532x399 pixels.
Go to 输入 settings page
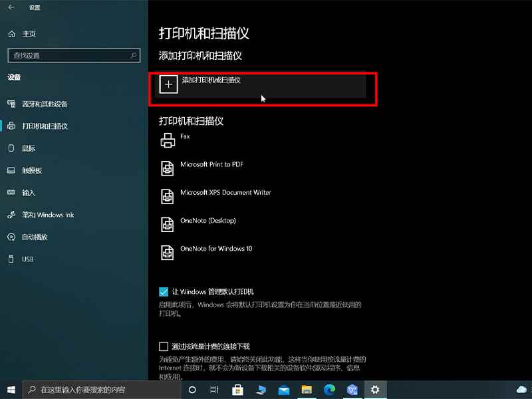[29, 193]
